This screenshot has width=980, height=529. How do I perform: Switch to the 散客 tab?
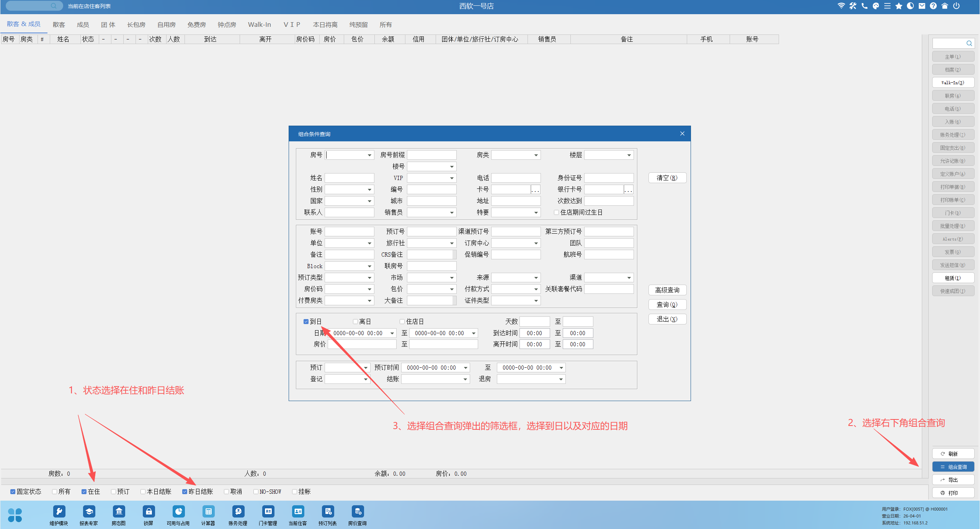click(x=59, y=25)
